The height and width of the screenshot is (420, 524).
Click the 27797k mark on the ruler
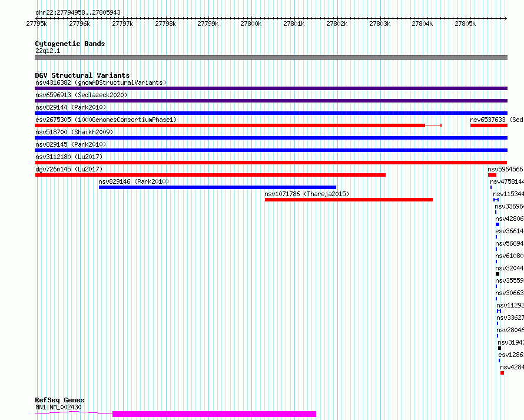click(x=122, y=24)
